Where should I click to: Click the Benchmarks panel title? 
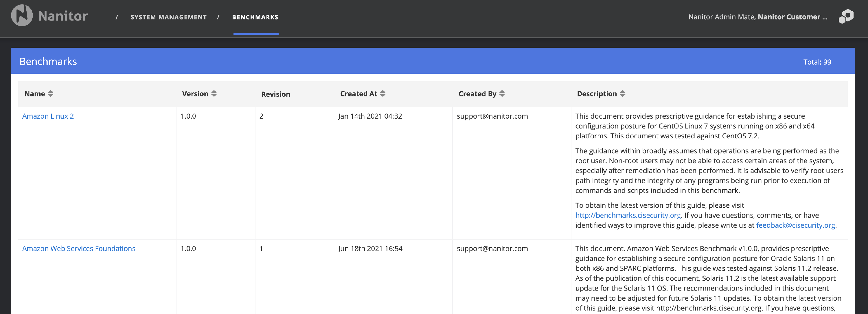pos(48,62)
